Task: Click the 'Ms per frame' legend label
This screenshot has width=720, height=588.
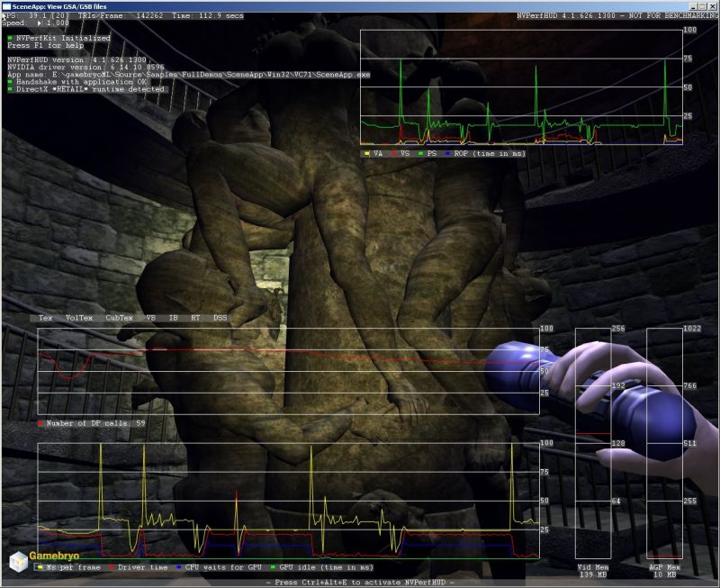Action: click(74, 567)
